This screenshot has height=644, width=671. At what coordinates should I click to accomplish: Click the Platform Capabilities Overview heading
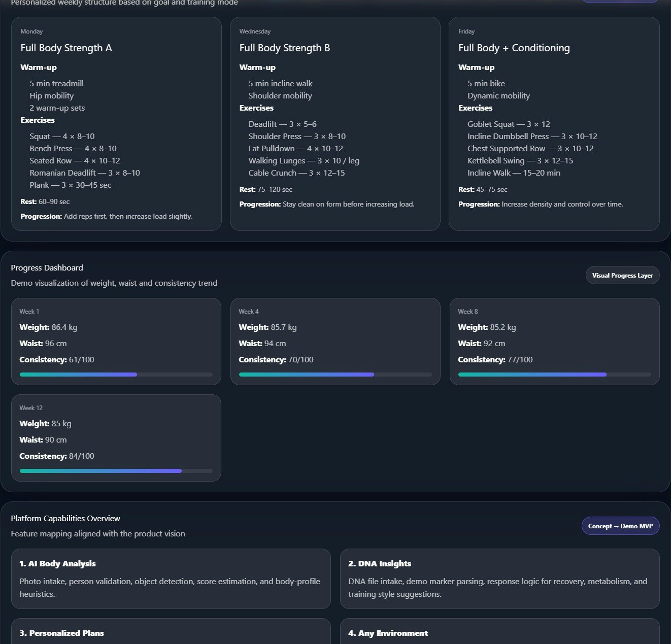tap(65, 518)
